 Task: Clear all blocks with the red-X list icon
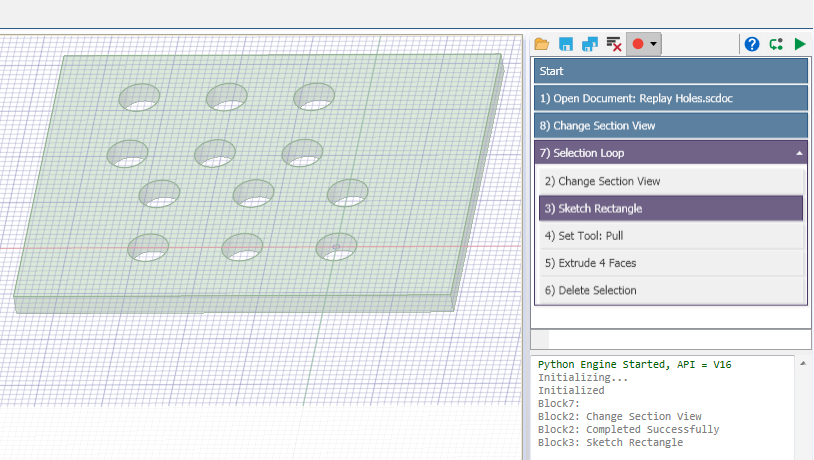pos(614,44)
